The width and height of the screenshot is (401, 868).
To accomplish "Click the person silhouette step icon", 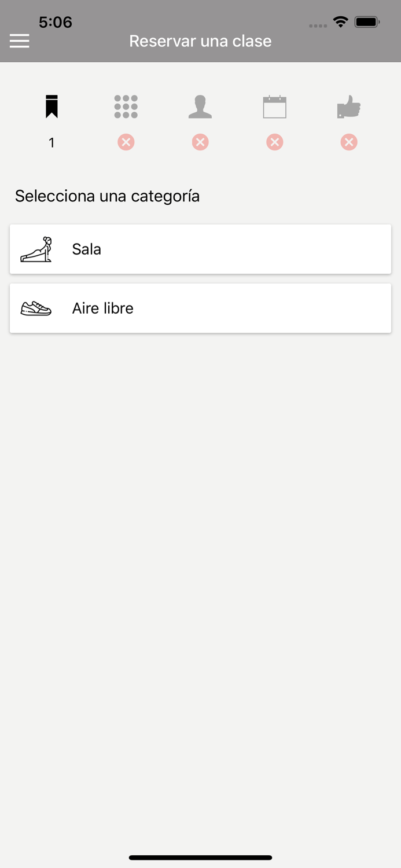I will tap(200, 107).
